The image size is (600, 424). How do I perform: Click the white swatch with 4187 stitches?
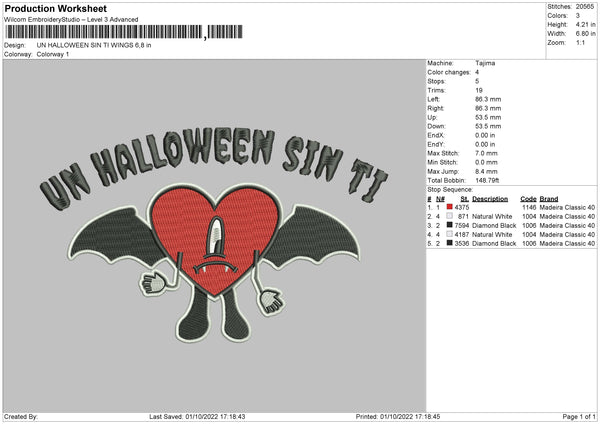pyautogui.click(x=451, y=234)
